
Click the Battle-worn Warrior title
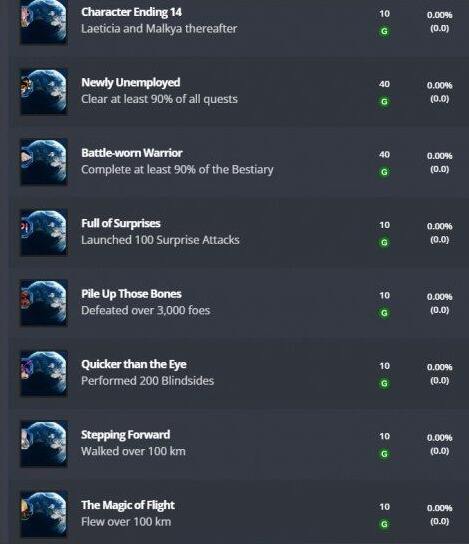(x=132, y=153)
